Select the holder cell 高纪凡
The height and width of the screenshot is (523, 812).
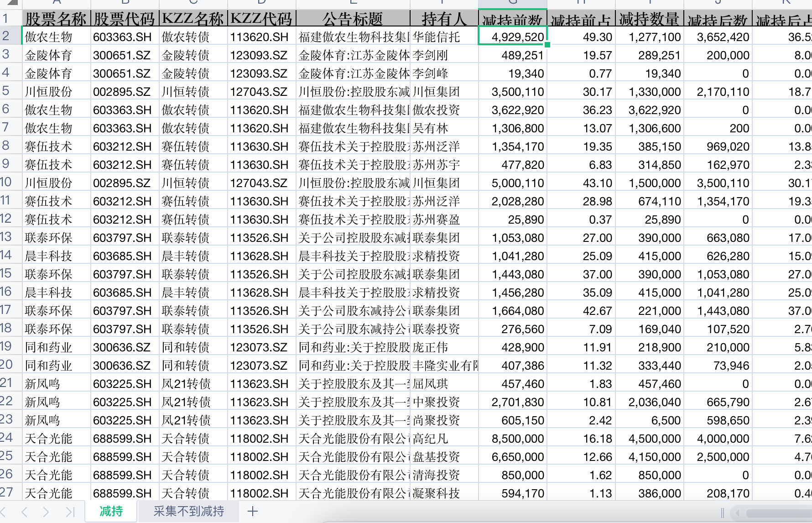444,438
